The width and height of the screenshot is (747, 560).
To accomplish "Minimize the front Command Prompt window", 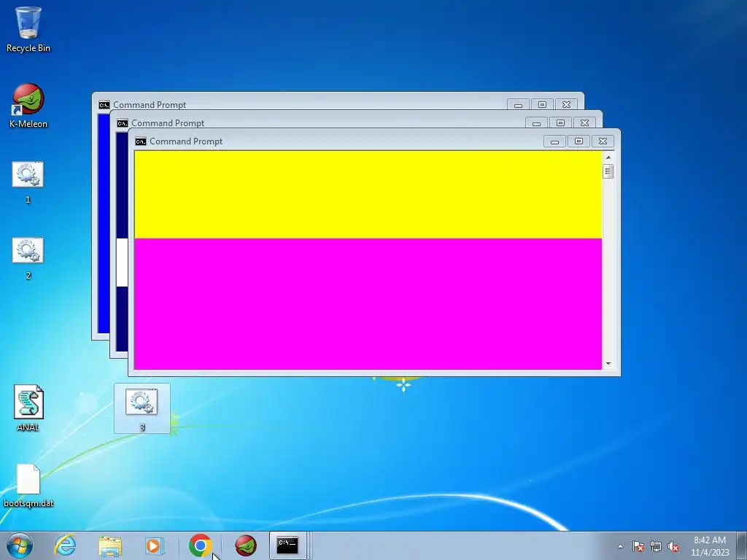I will [554, 141].
